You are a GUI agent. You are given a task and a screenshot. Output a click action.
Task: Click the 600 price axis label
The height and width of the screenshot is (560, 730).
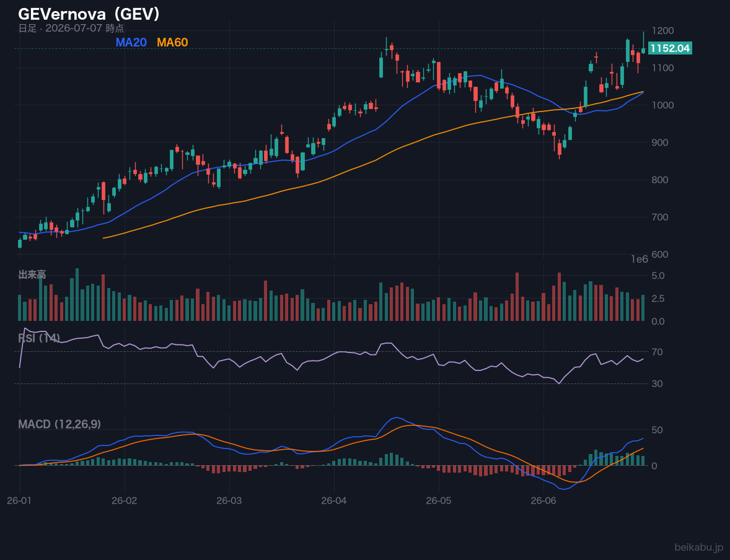click(660, 254)
